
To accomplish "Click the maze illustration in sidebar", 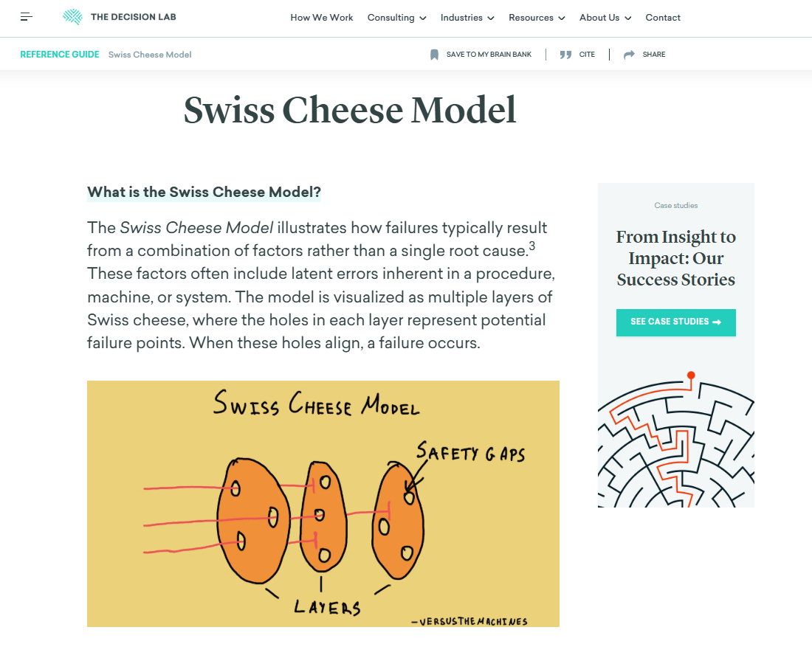I will tap(675, 443).
